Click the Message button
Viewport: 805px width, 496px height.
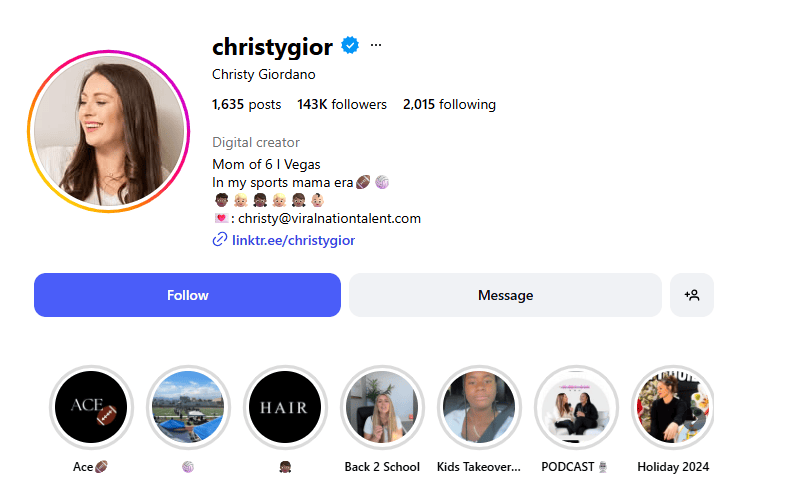[x=505, y=295]
